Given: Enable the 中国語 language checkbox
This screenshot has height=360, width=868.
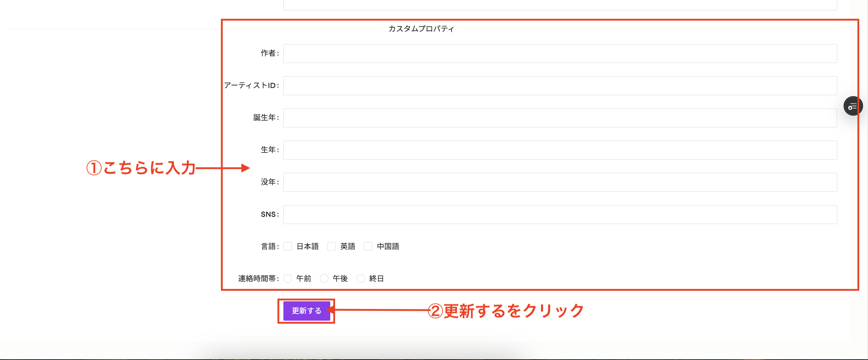Looking at the screenshot, I should click(368, 246).
